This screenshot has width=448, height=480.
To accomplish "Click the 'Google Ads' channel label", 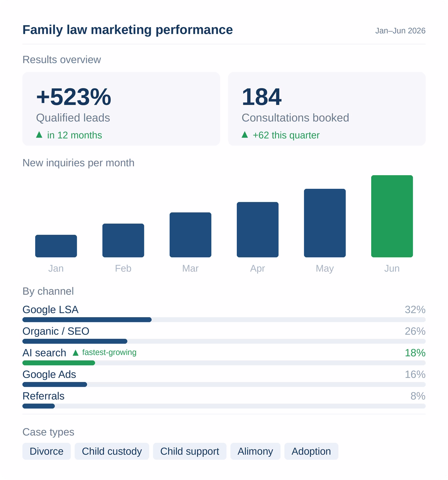I will (49, 374).
